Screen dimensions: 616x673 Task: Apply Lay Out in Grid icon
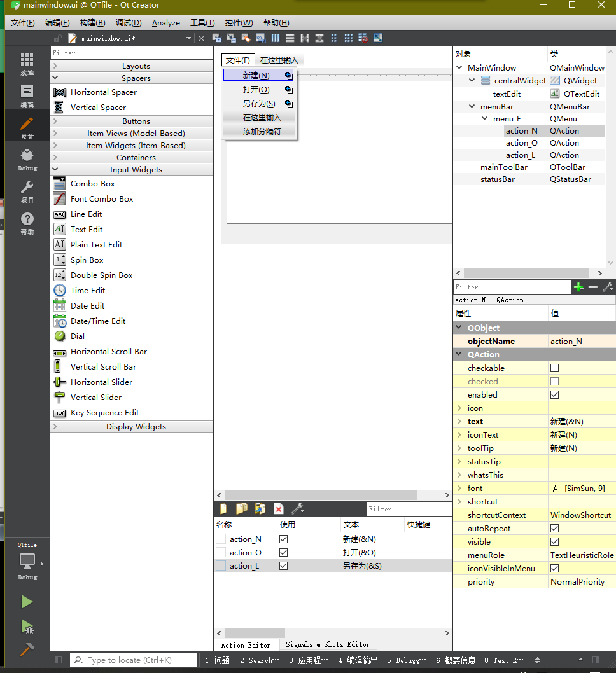pos(349,38)
